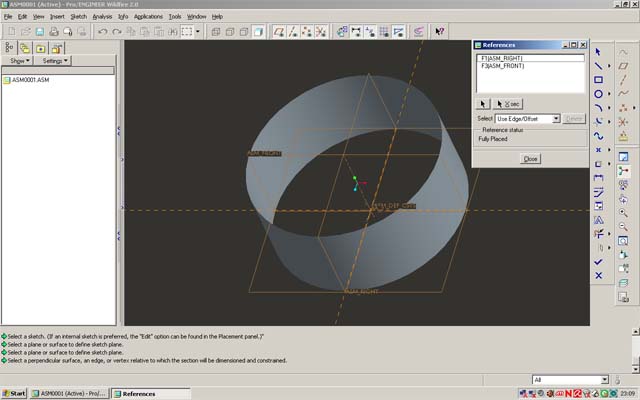Open the Sketch menu

pyautogui.click(x=78, y=17)
